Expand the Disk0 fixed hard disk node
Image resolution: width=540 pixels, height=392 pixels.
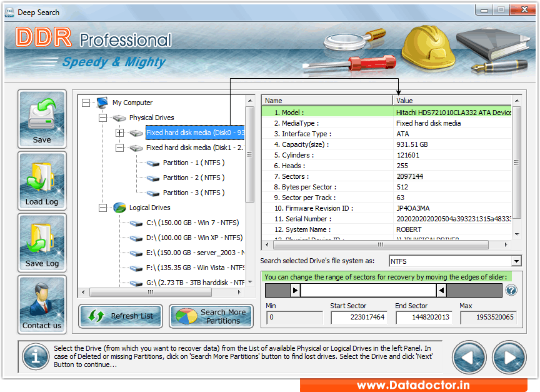[x=119, y=133]
